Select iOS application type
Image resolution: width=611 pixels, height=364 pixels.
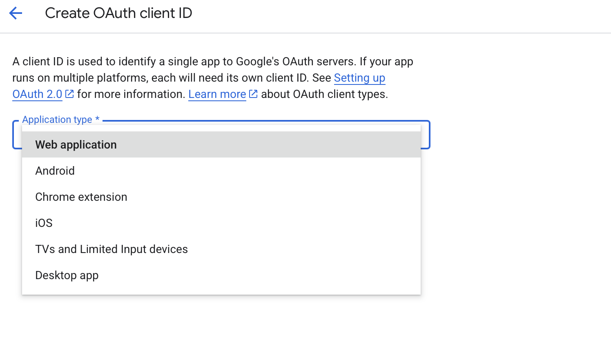221,223
